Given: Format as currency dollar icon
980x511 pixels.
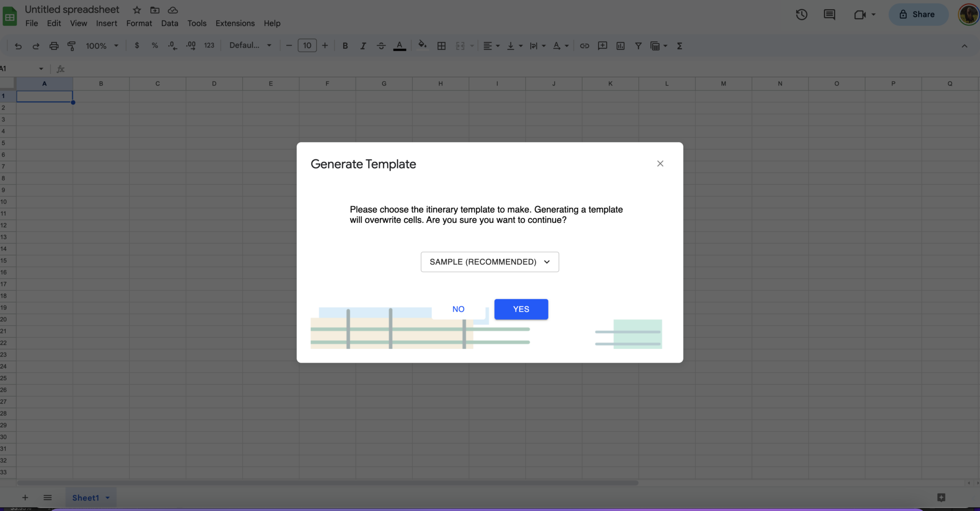Looking at the screenshot, I should pos(137,45).
